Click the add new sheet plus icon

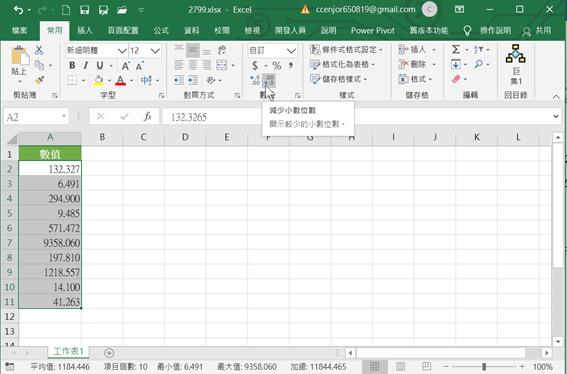point(109,353)
